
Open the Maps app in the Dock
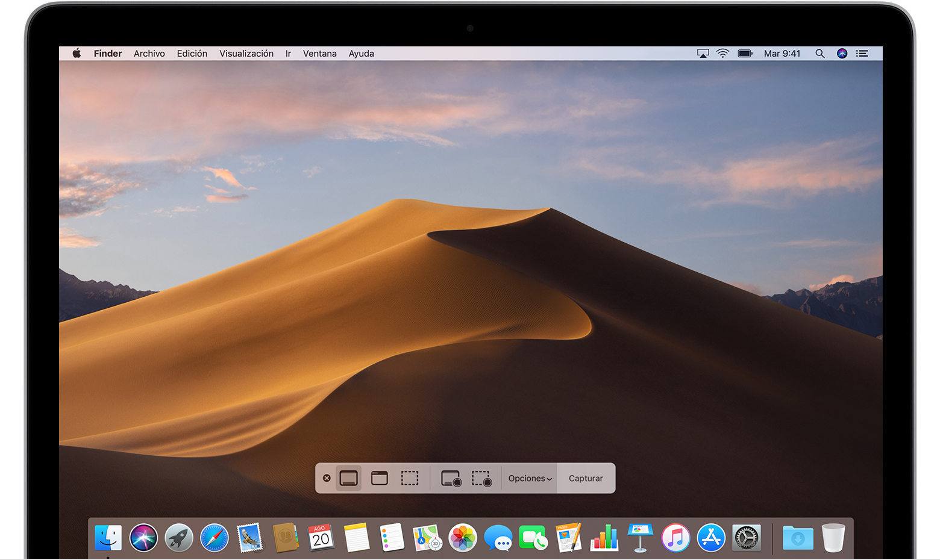(x=427, y=538)
